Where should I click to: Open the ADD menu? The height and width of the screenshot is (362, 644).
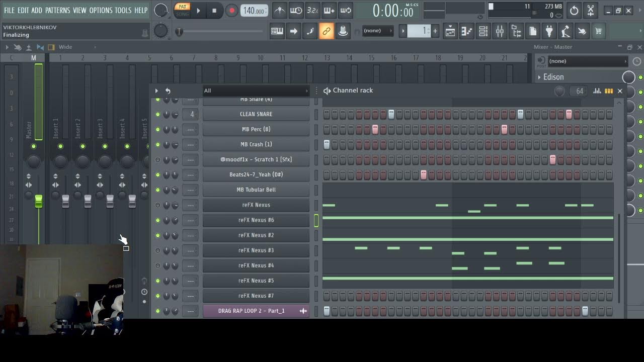click(37, 10)
